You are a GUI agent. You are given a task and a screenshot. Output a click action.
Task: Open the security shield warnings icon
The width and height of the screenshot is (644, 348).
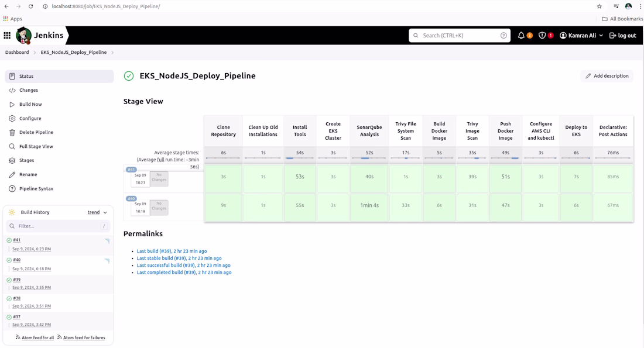(x=542, y=35)
